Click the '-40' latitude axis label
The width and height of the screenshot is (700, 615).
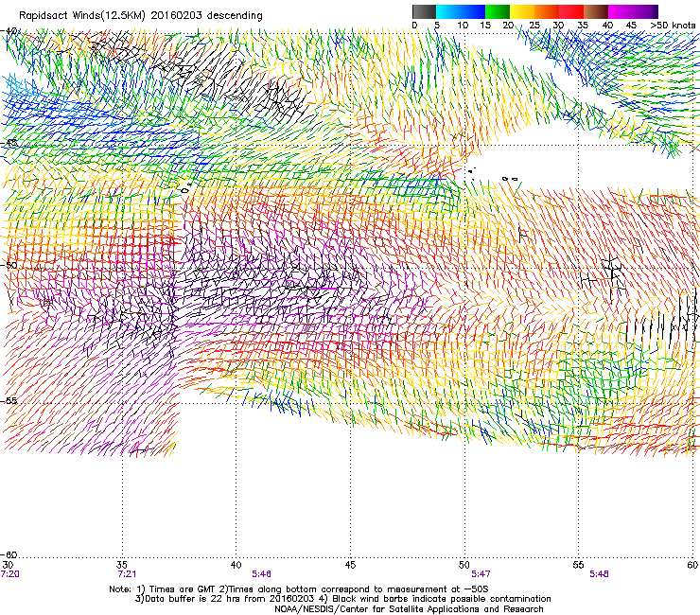[9, 31]
